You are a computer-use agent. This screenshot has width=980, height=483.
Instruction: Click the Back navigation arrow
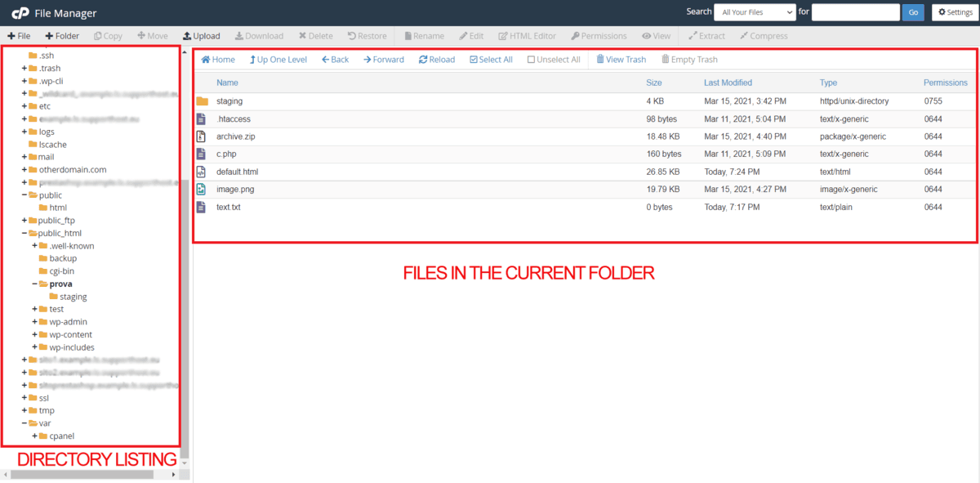coord(325,60)
